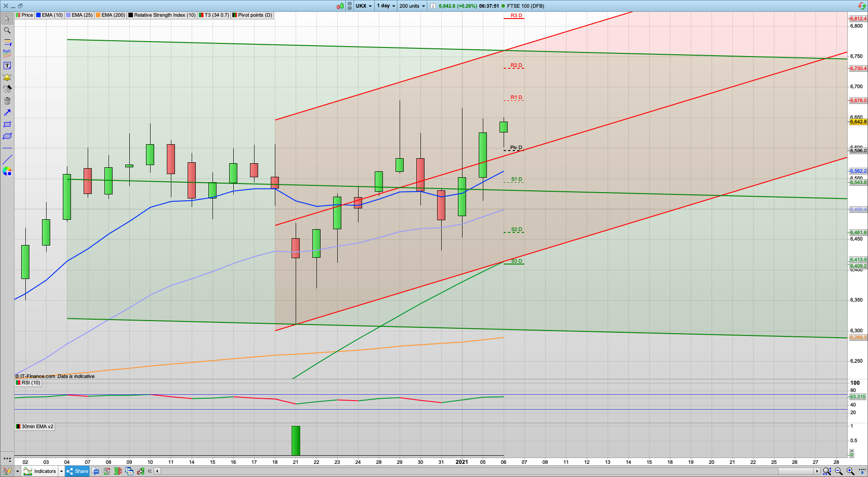Open the color wheel picker

point(7,171)
